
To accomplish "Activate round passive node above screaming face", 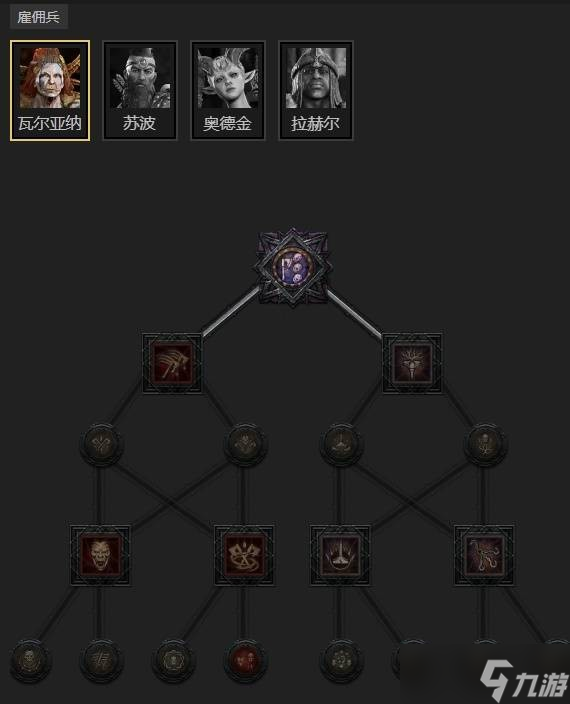I will click(x=101, y=444).
